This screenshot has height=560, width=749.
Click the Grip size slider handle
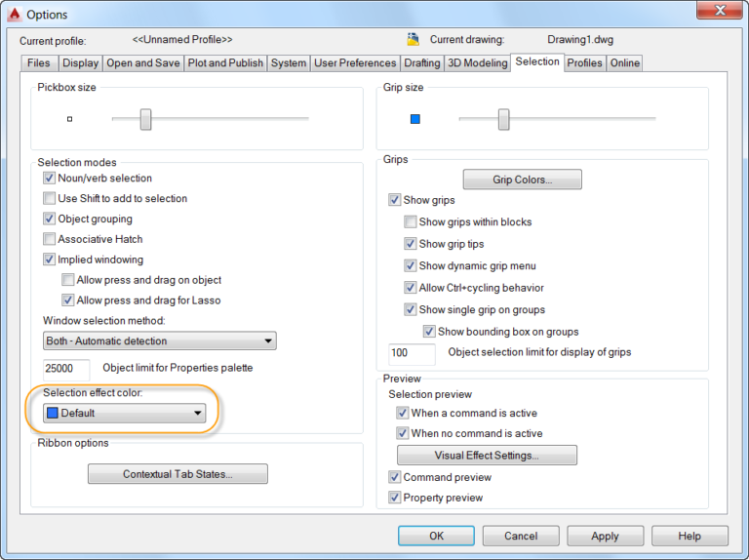click(x=503, y=119)
